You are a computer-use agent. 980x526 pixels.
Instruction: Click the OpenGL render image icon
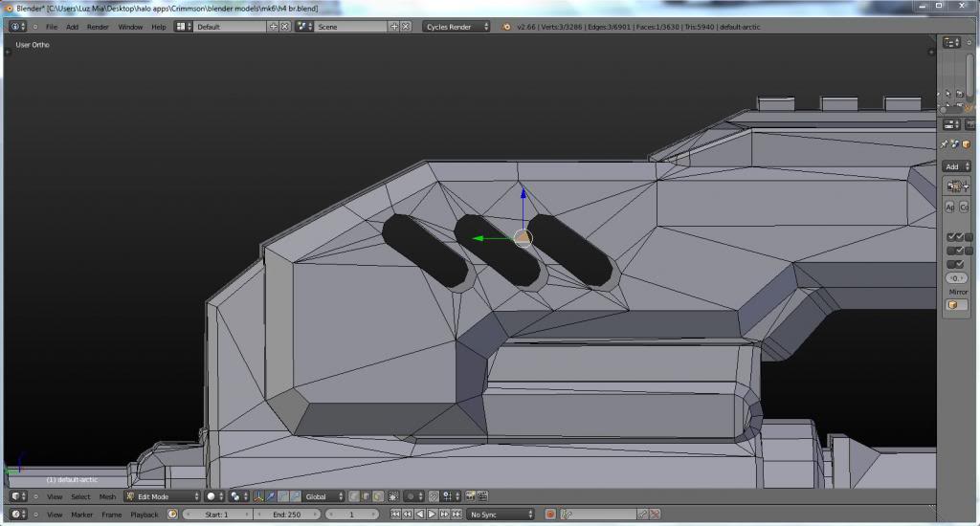[x=470, y=496]
